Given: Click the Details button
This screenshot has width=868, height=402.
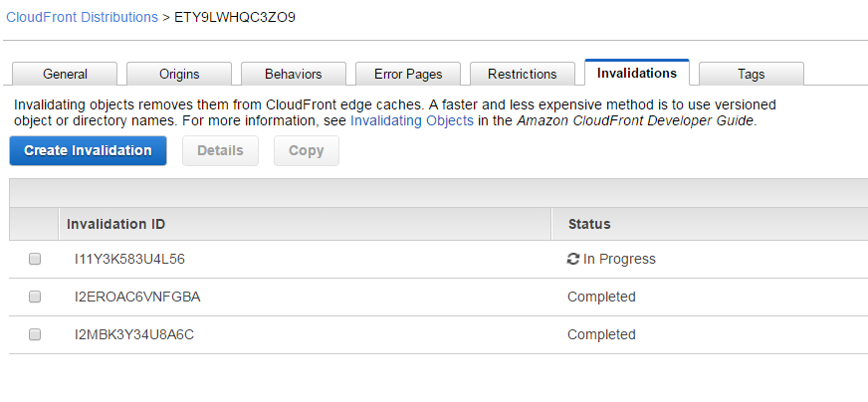Looking at the screenshot, I should [x=220, y=150].
